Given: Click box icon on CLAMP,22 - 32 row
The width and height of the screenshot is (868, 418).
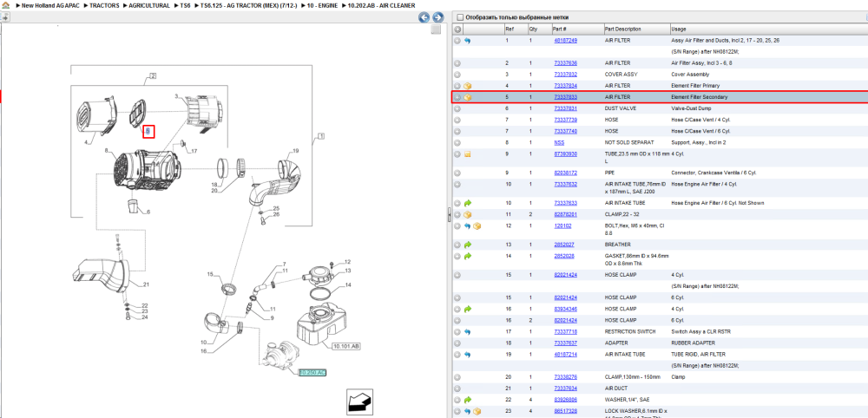Looking at the screenshot, I should point(468,214).
